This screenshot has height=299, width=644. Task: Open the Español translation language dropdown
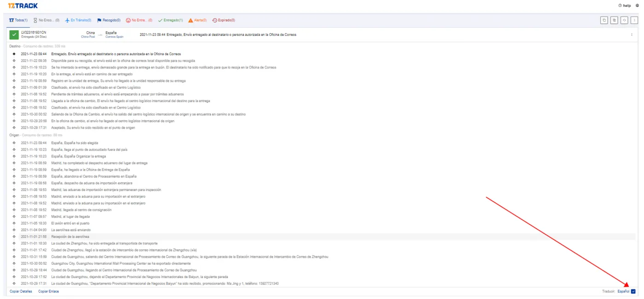click(x=623, y=292)
